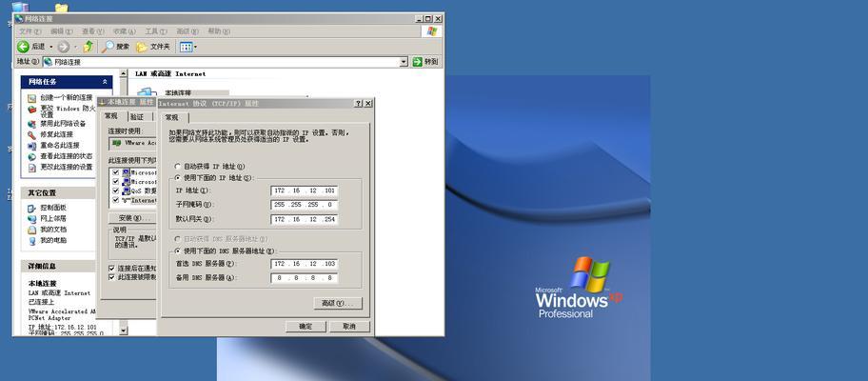Click the 子网掩码 field 255.255.255.0
The image size is (868, 381).
(305, 205)
